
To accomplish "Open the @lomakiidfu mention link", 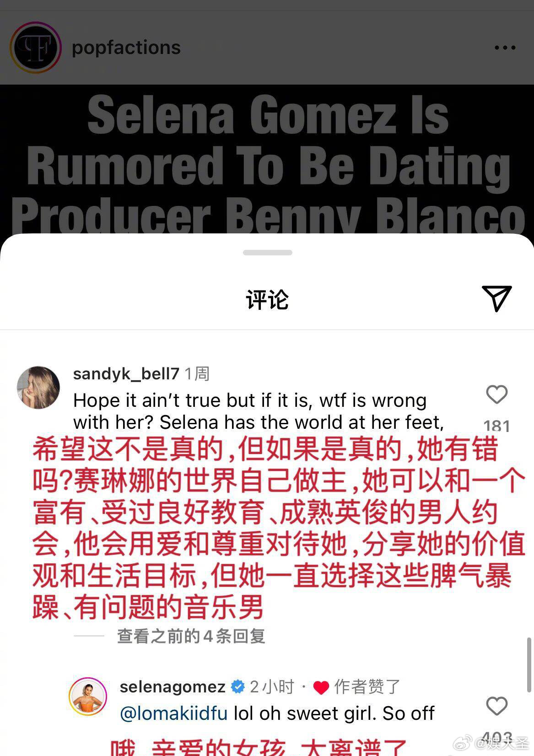I will [174, 713].
